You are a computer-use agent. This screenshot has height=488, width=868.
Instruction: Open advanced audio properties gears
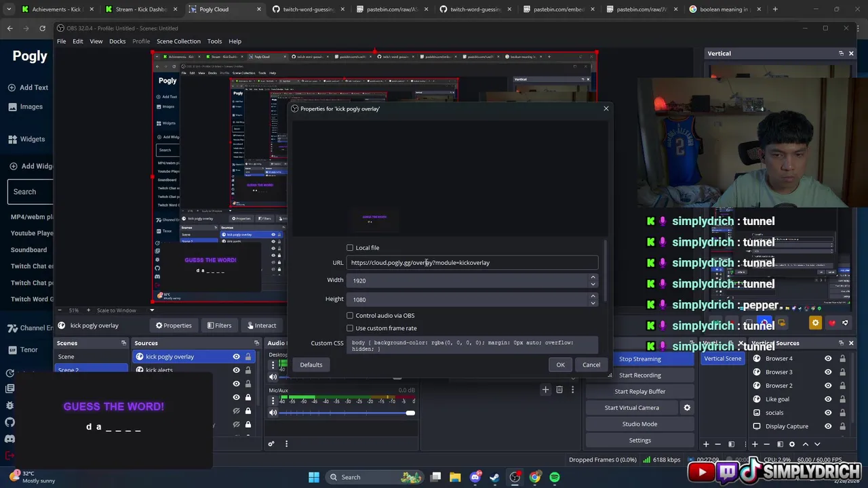point(271,444)
